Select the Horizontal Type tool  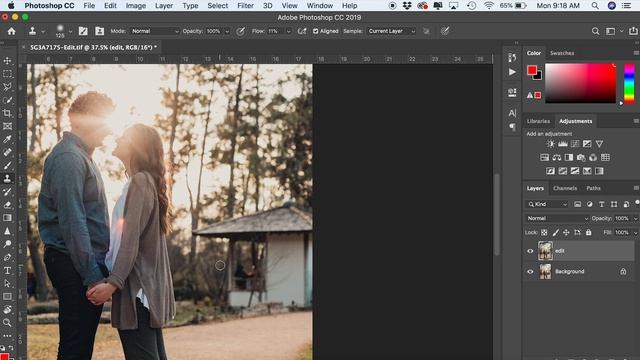[x=7, y=270]
